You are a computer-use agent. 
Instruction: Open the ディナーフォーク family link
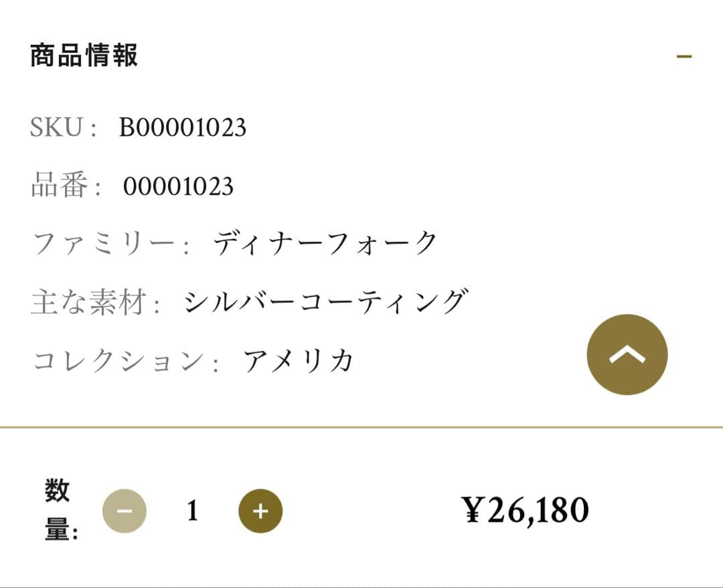pyautogui.click(x=325, y=244)
